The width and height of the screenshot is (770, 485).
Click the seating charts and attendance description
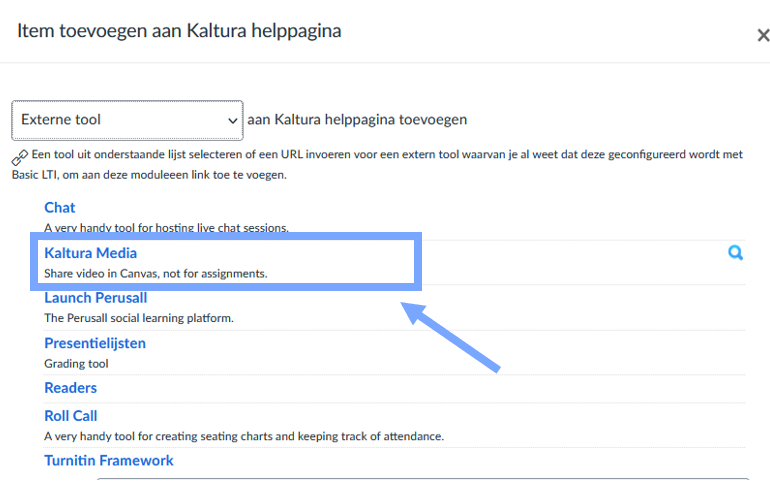[x=244, y=436]
